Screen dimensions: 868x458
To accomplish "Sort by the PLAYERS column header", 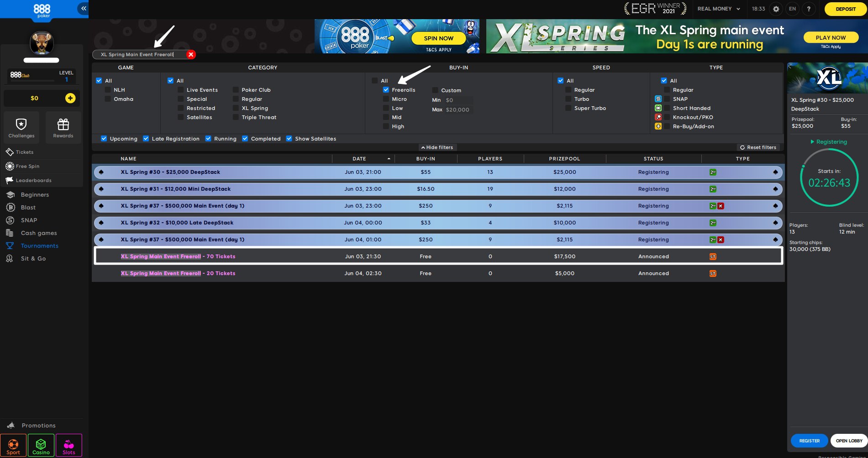I will pyautogui.click(x=490, y=159).
